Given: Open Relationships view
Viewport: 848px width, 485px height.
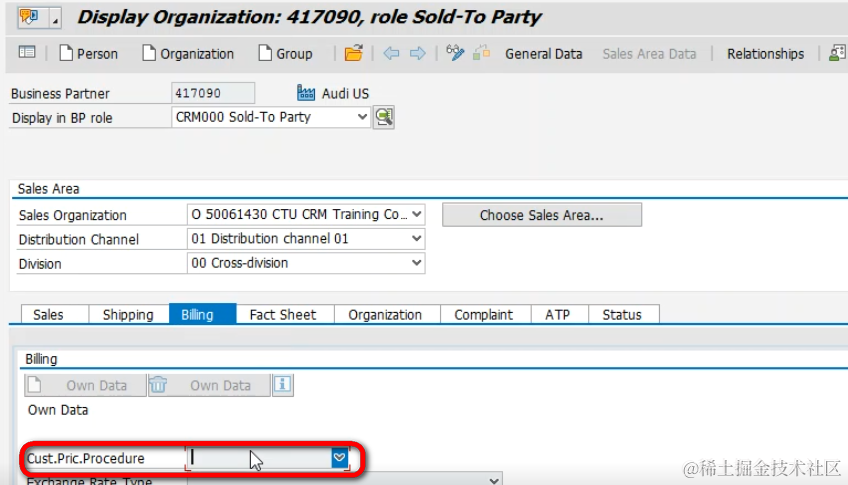Looking at the screenshot, I should 765,54.
